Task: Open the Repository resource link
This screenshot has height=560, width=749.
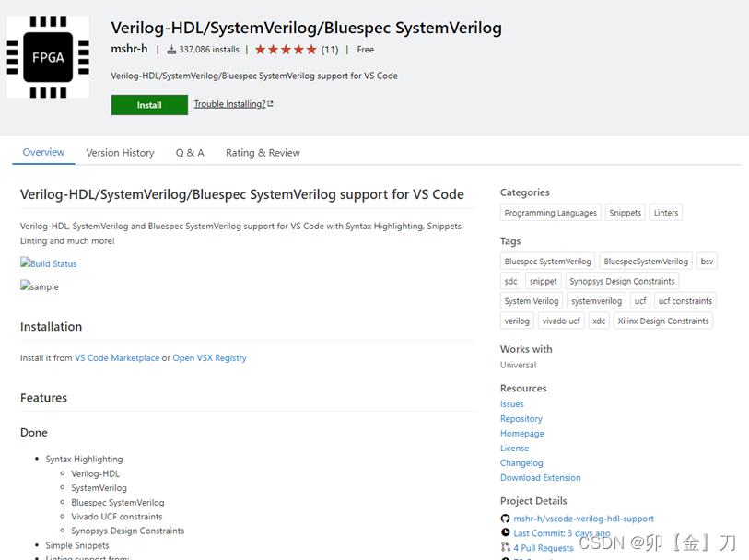Action: [x=521, y=419]
